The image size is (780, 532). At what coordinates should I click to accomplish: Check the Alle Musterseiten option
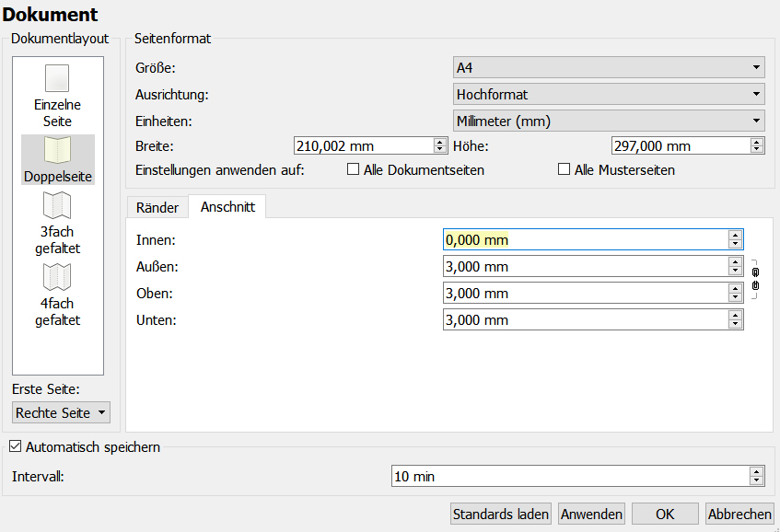565,170
